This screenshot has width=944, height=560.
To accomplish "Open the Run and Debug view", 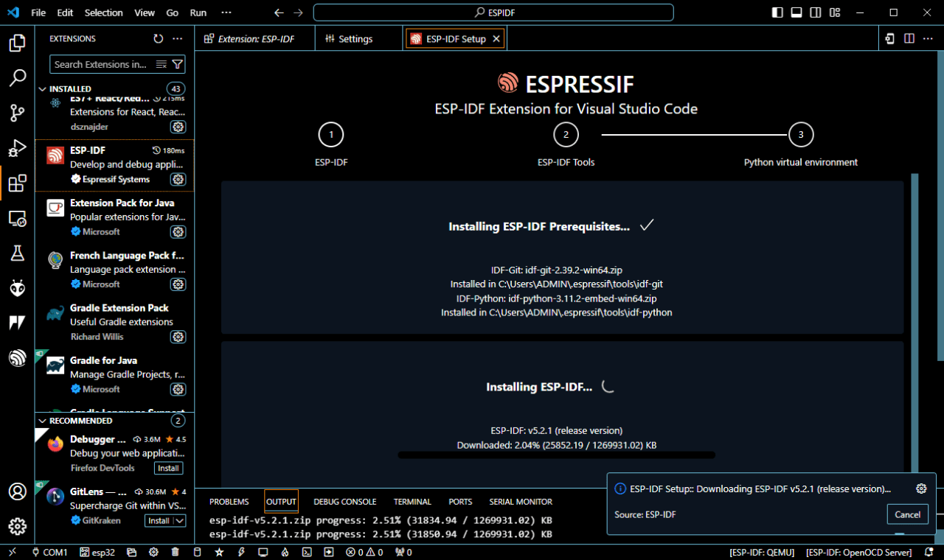I will click(17, 148).
